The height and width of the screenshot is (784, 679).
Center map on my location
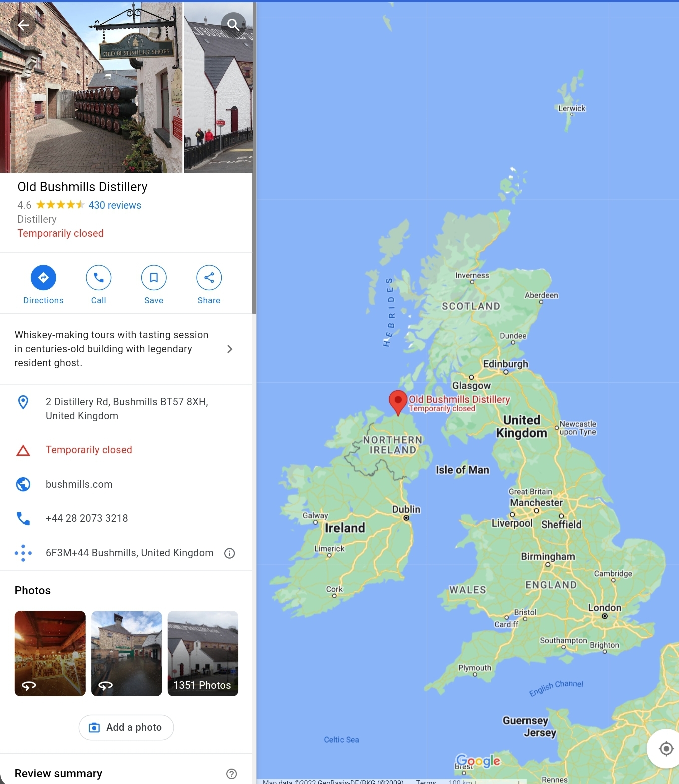click(x=666, y=749)
